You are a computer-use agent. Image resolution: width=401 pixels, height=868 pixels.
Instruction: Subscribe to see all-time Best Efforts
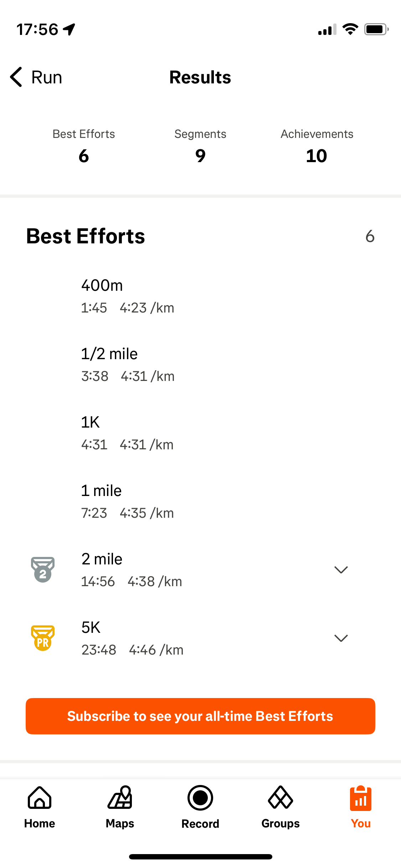[200, 716]
